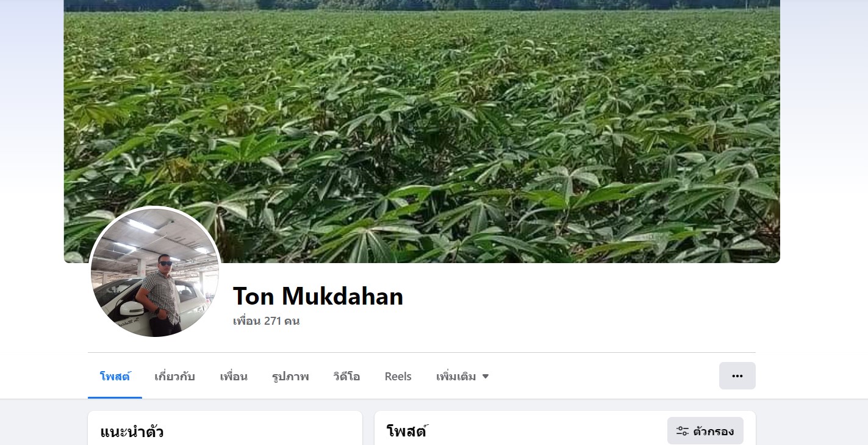Open the เพื่อน 271 คน friends link
This screenshot has width=868, height=445.
(x=266, y=320)
